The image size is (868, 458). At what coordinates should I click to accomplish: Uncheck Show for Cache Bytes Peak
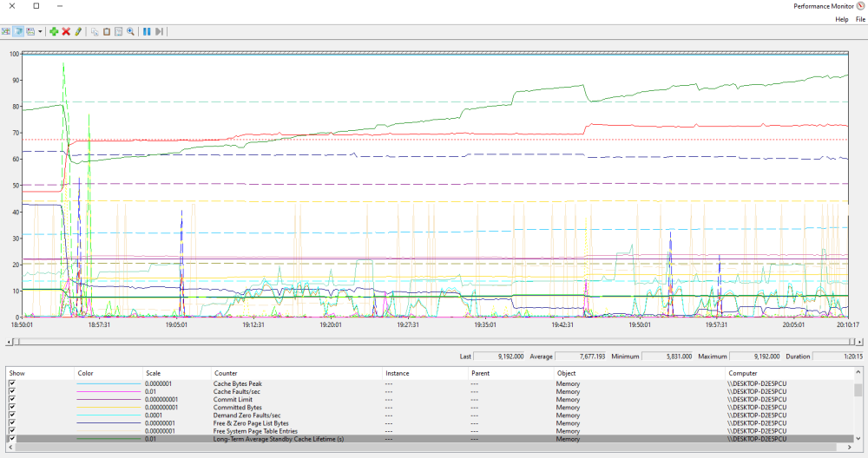(x=12, y=383)
